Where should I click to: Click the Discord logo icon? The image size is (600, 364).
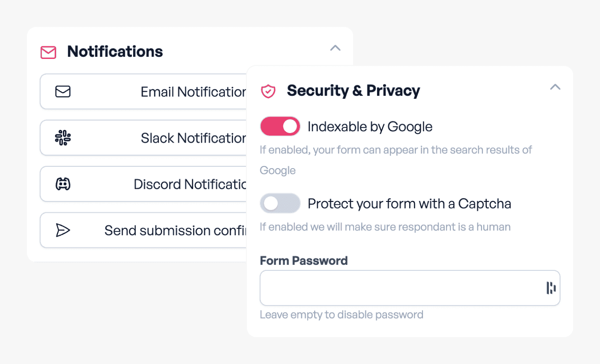pos(63,184)
